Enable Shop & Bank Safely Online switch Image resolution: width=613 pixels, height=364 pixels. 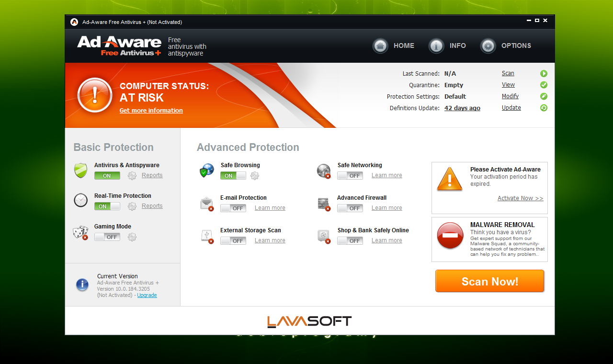pos(350,241)
